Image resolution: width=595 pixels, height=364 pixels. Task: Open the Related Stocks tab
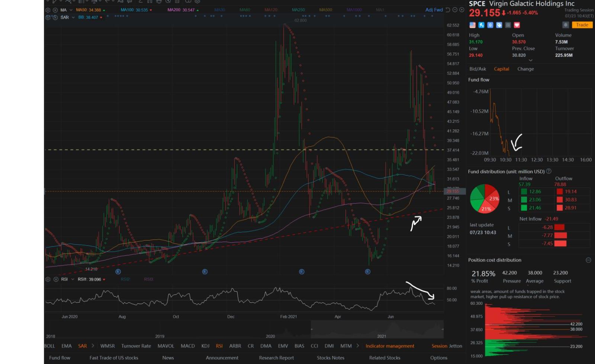385,358
